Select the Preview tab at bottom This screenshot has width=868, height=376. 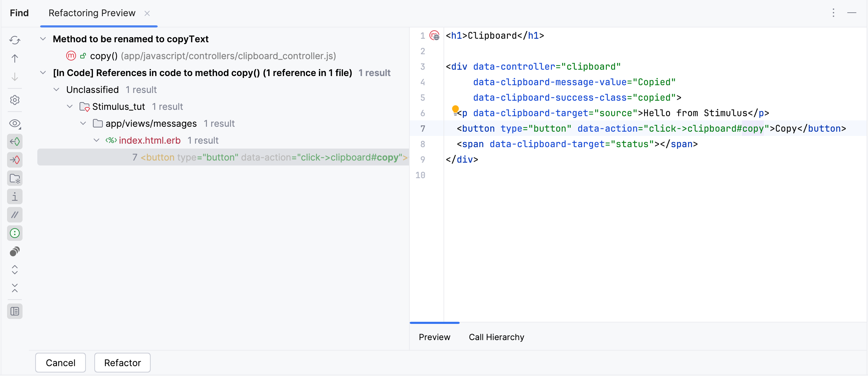[x=434, y=337]
